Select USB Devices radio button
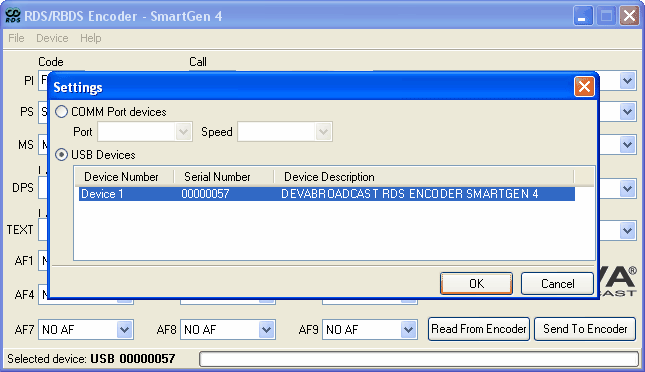 [62, 155]
